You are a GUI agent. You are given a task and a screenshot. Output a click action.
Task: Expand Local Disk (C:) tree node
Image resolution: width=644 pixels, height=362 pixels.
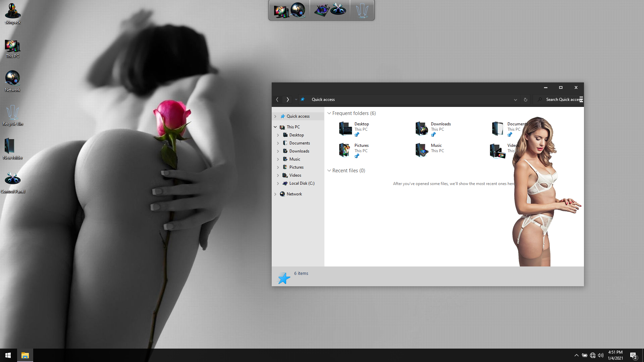click(x=278, y=183)
